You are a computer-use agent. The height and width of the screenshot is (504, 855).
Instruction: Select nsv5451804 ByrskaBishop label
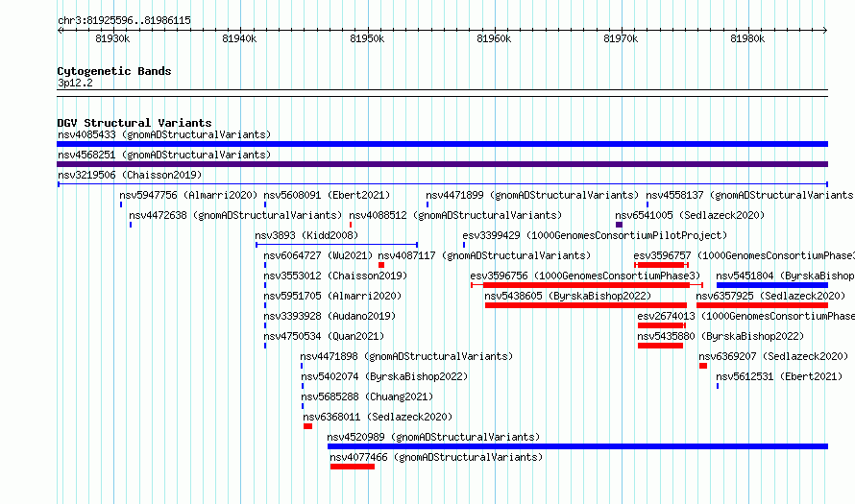[785, 276]
